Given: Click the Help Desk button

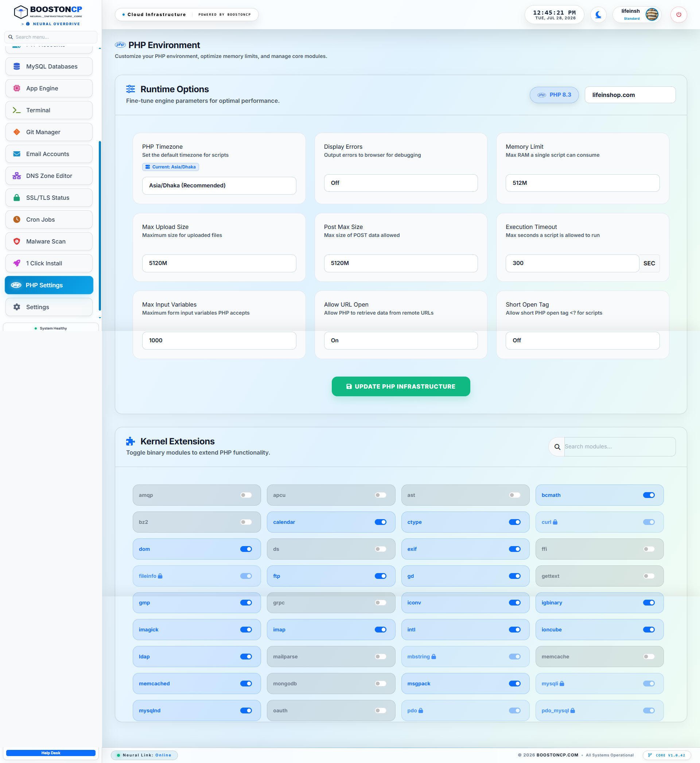Looking at the screenshot, I should pos(51,753).
